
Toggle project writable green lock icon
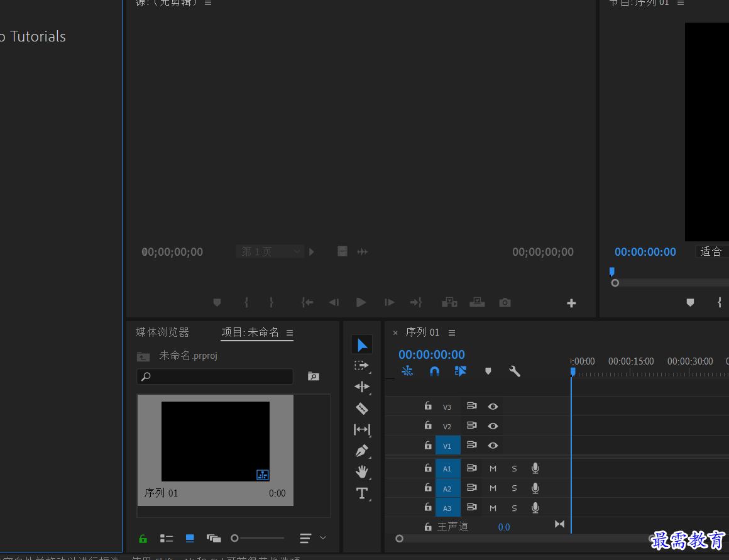pos(143,539)
